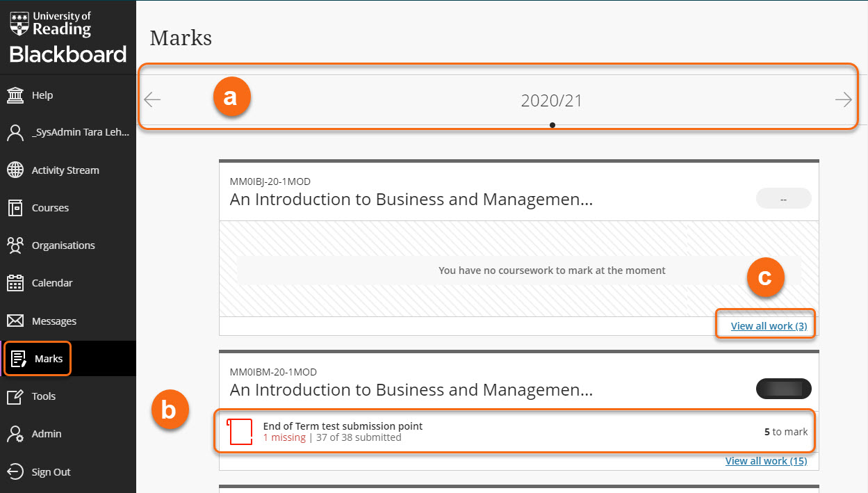Open End of Term test submission point

pyautogui.click(x=343, y=426)
